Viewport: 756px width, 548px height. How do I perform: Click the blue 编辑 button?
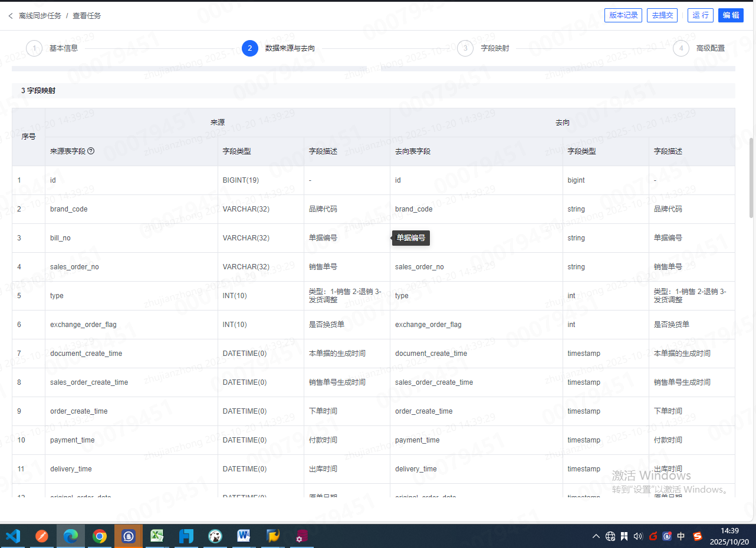point(731,15)
